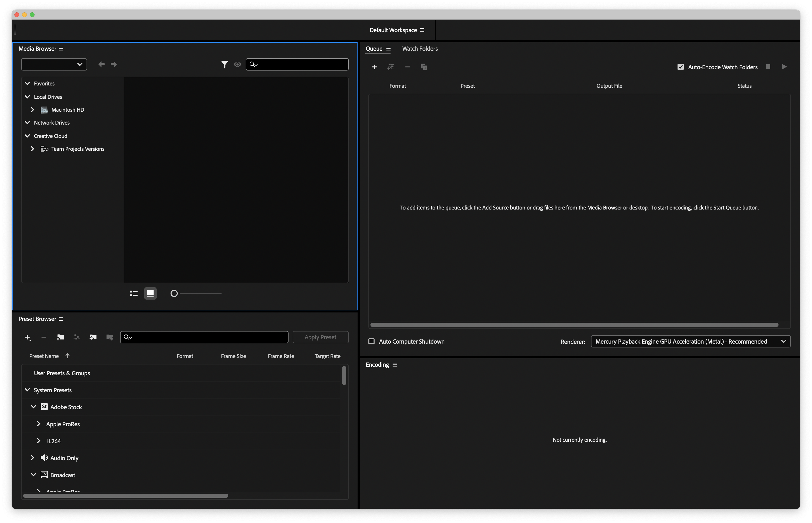812x523 pixels.
Task: Collapse the Adobe Stock preset group
Action: (x=33, y=407)
